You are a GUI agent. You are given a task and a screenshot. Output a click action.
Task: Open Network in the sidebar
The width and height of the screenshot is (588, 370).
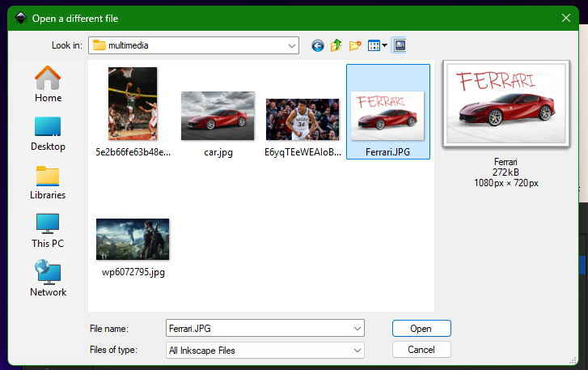48,279
